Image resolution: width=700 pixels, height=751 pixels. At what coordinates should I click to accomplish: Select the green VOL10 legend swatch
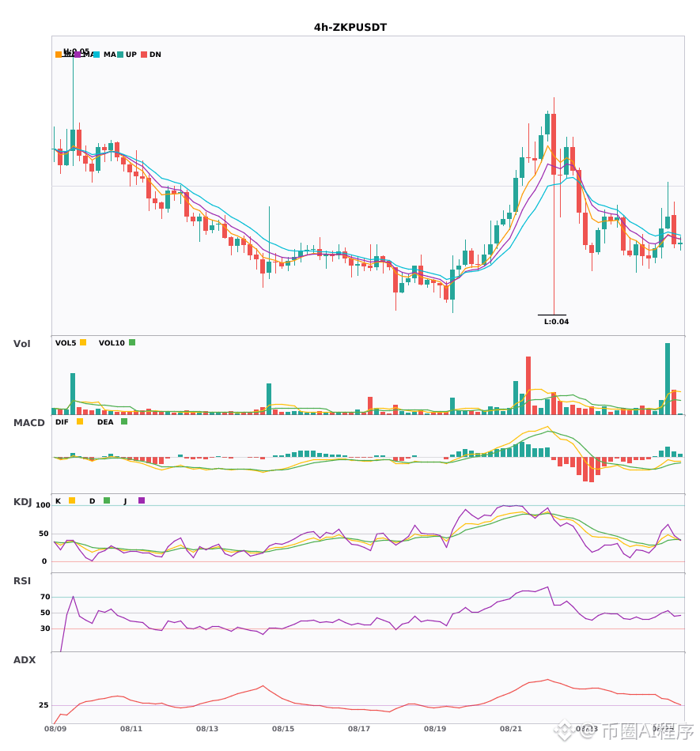point(132,342)
